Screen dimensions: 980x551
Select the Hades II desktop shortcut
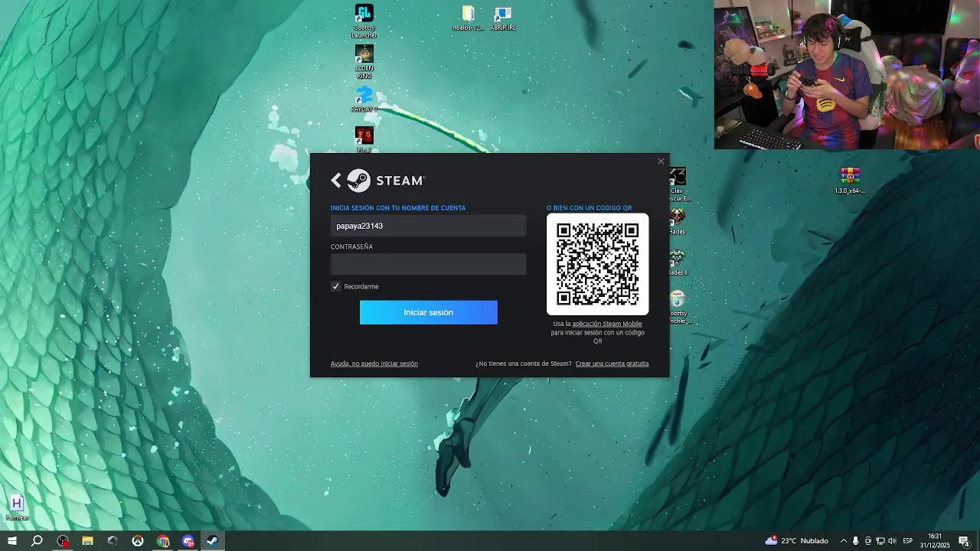pos(678,262)
